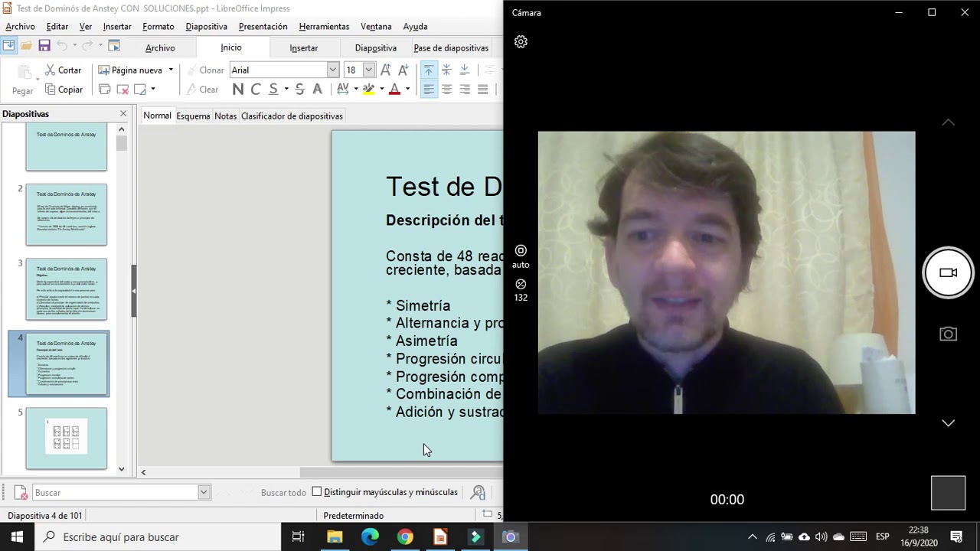This screenshot has height=551, width=980.
Task: Click the yellow highlight color swatch
Action: pyautogui.click(x=369, y=90)
